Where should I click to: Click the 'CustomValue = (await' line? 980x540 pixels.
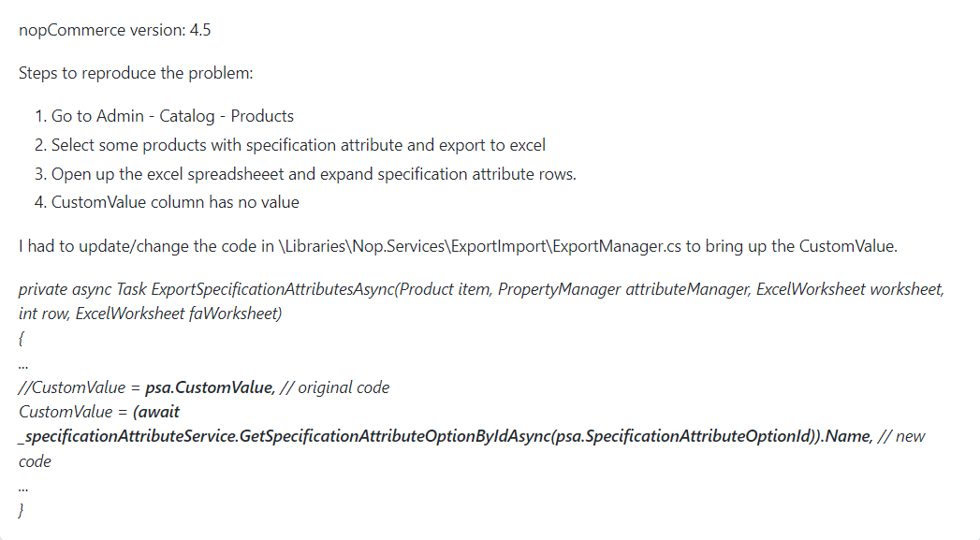click(99, 412)
